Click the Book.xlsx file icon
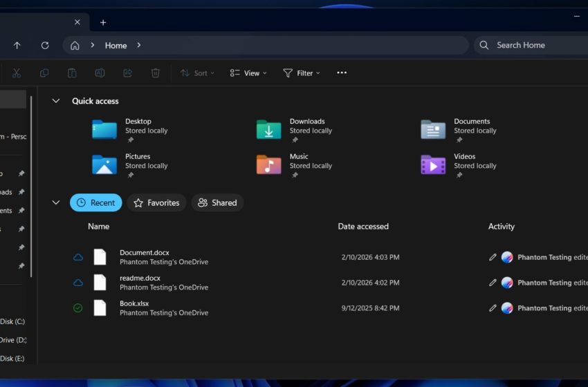Image resolution: width=588 pixels, height=387 pixels. [x=100, y=308]
